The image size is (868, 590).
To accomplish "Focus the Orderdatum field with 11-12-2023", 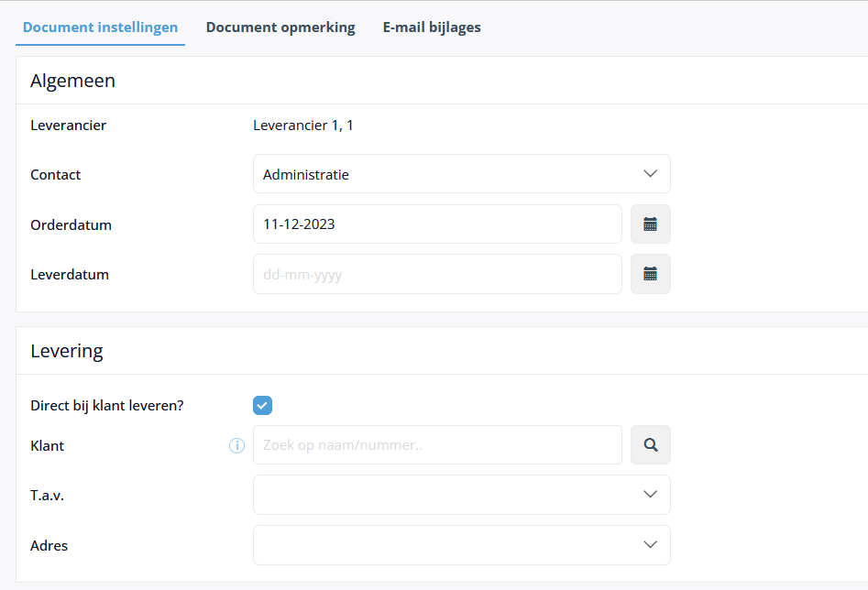I will click(x=437, y=224).
